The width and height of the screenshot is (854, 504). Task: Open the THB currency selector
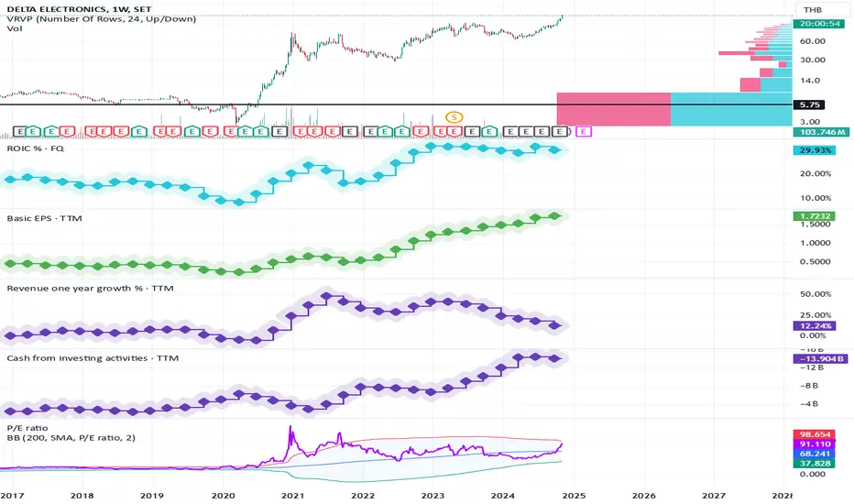[813, 10]
